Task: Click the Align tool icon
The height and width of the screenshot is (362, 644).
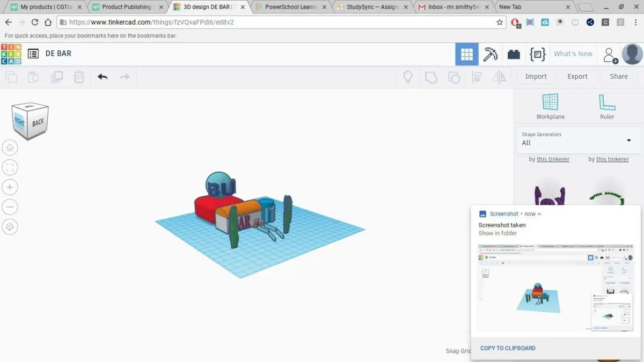Action: [477, 77]
